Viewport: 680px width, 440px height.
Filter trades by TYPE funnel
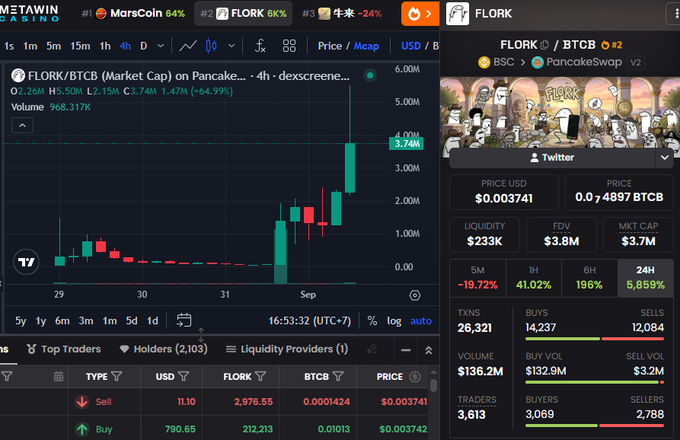pyautogui.click(x=116, y=376)
